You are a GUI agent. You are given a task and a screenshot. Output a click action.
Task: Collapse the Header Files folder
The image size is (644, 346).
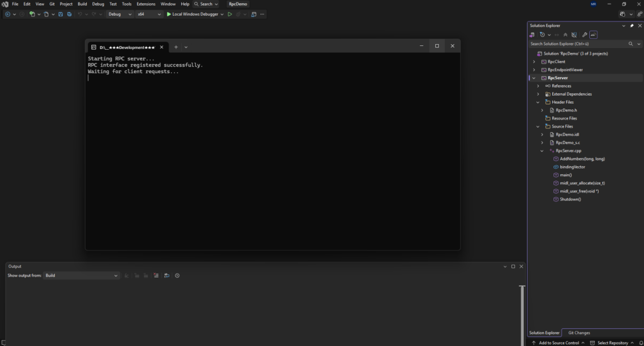(x=538, y=103)
